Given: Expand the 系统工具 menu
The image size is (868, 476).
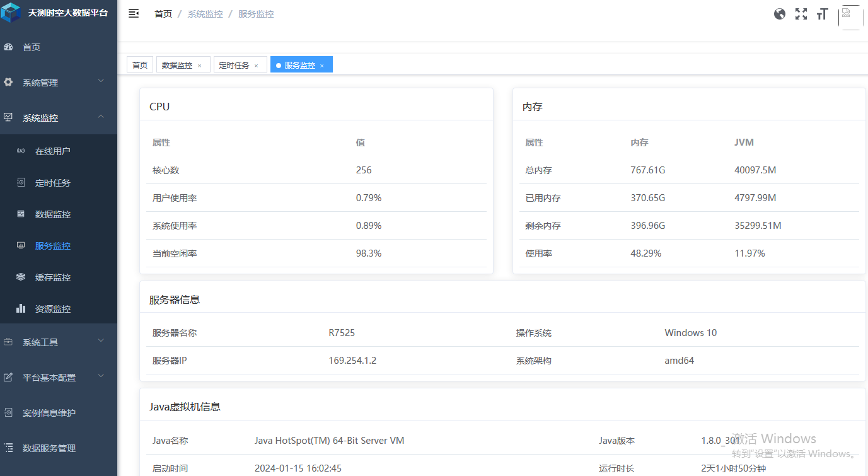Looking at the screenshot, I should point(101,341).
